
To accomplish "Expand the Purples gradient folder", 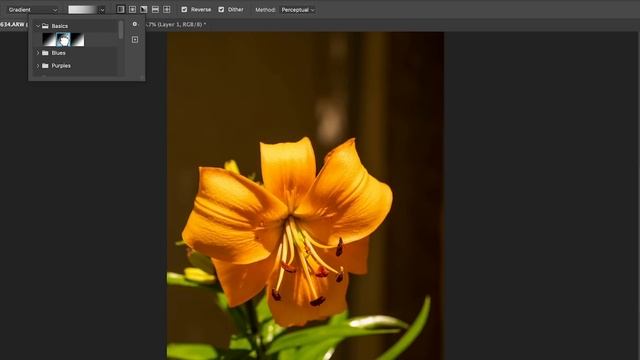I will pos(38,66).
